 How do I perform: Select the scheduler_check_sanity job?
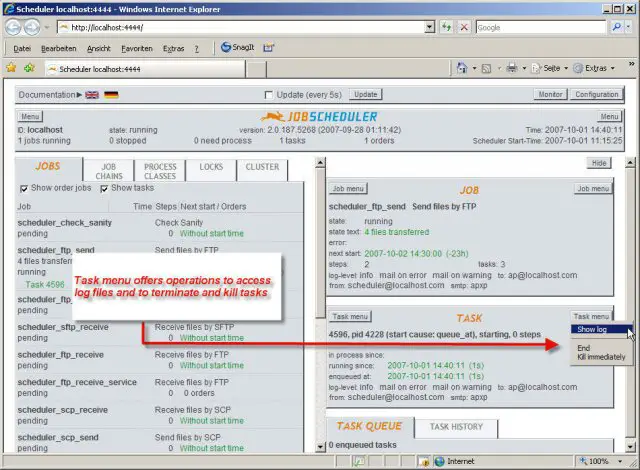64,223
